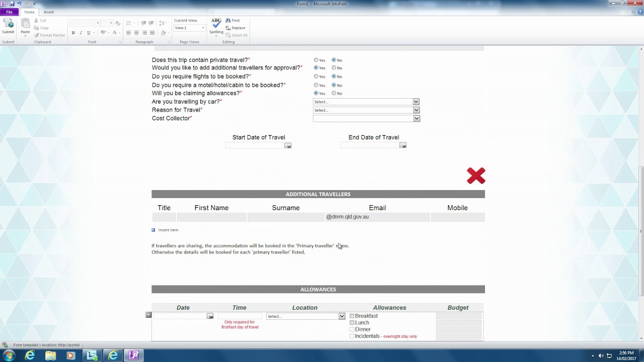Open the font size dropdown
Image resolution: width=644 pixels, height=362 pixels.
pyautogui.click(x=111, y=23)
